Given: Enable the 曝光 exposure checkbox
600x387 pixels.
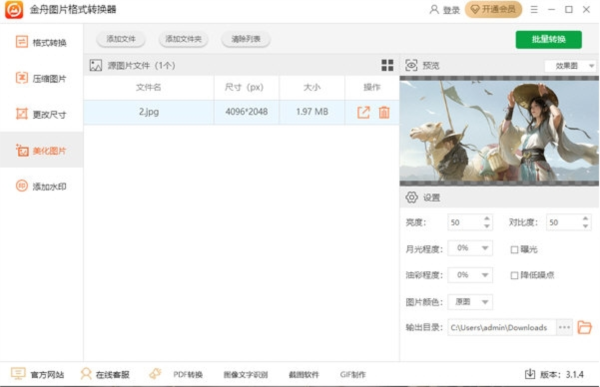Looking at the screenshot, I should tap(514, 250).
